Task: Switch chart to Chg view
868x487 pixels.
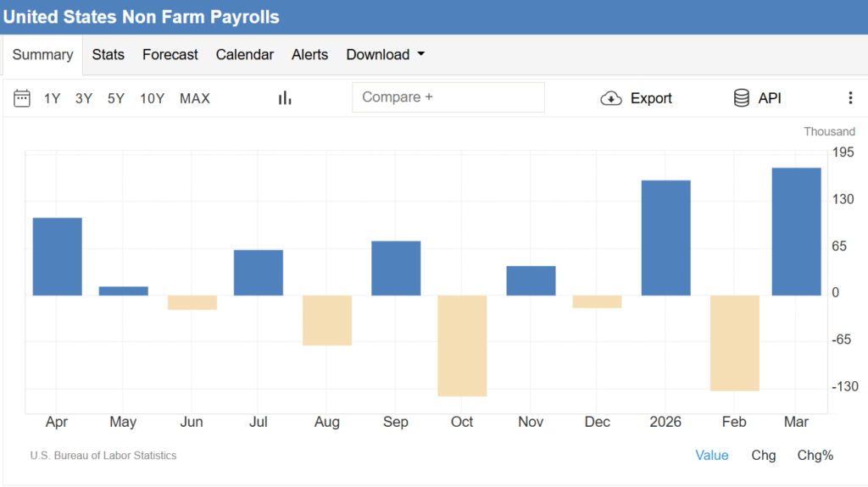Action: coord(763,455)
